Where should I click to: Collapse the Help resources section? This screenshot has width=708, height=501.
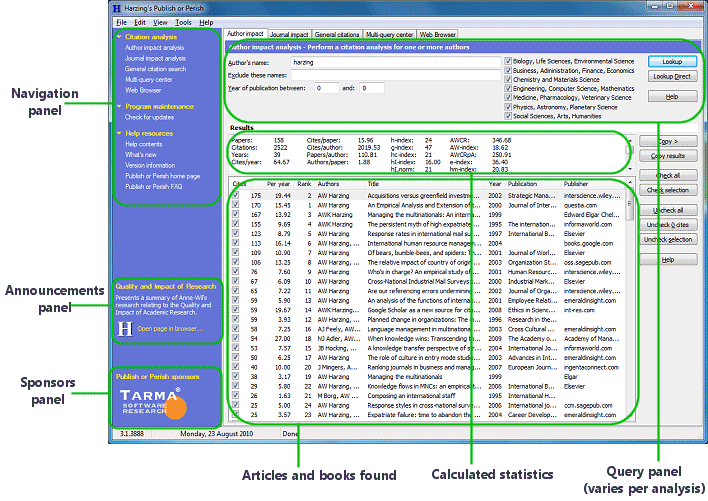(119, 133)
